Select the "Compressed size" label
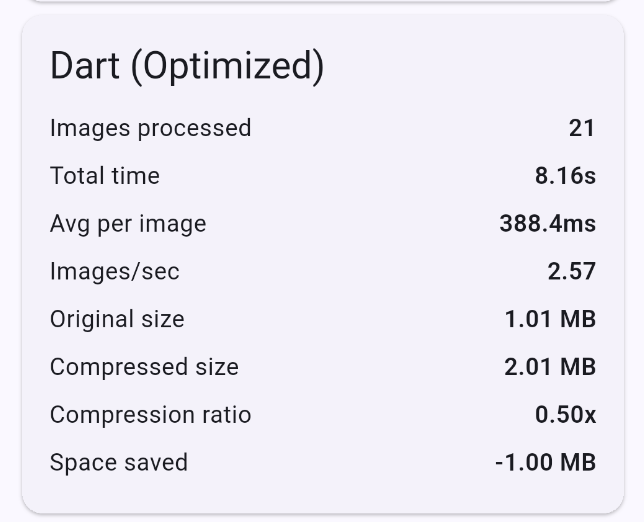The image size is (644, 522). (x=144, y=367)
